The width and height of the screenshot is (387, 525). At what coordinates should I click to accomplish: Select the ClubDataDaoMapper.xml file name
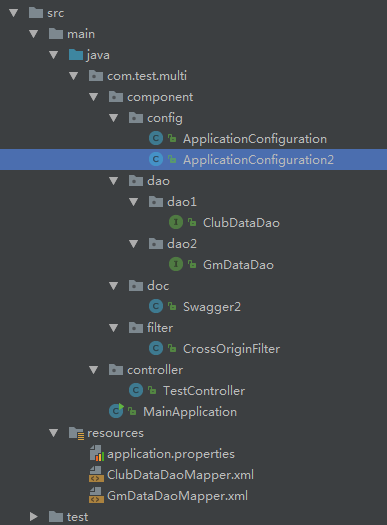tap(180, 475)
